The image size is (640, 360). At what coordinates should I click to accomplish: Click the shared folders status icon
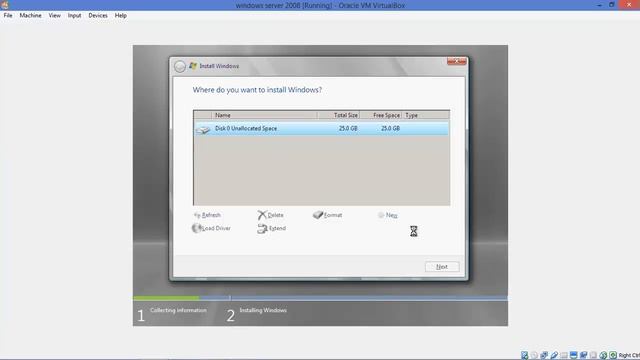[x=564, y=355]
